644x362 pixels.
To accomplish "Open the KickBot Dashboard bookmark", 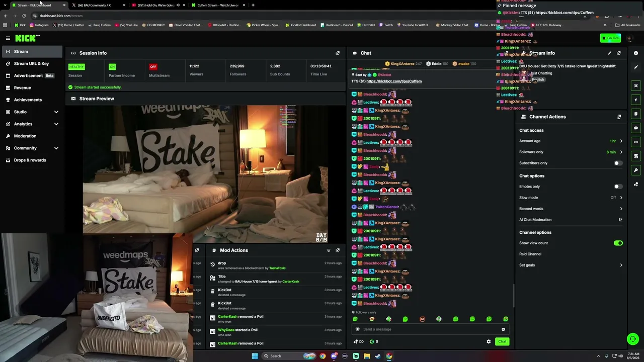I will point(301,25).
